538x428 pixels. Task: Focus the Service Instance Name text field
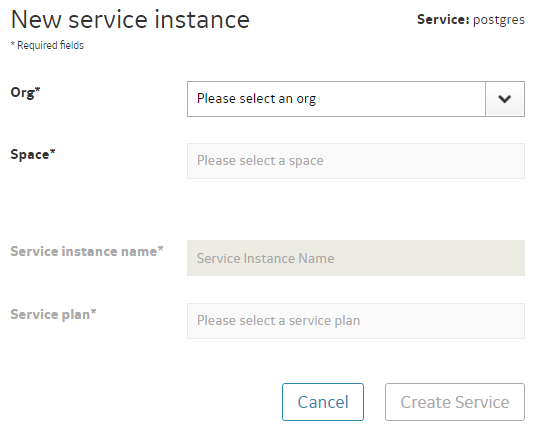point(355,258)
